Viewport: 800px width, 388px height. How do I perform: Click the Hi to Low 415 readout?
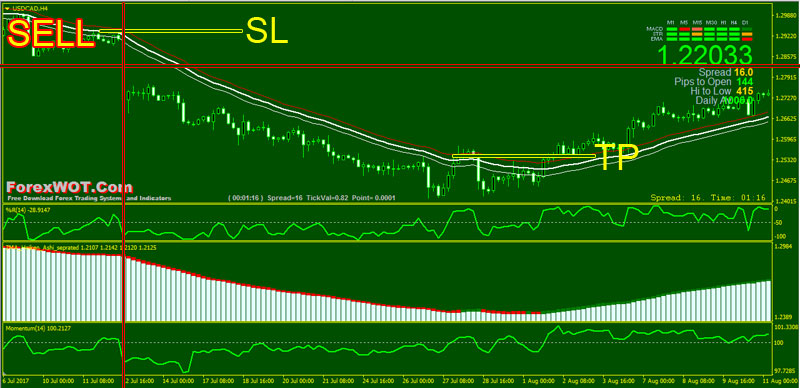click(721, 91)
